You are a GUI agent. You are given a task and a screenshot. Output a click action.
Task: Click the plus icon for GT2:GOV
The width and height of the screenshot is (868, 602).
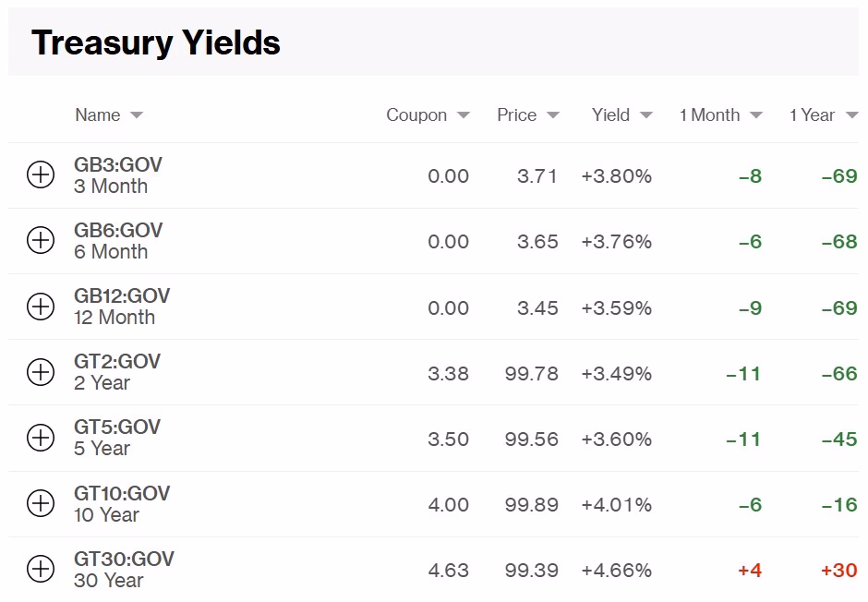[41, 372]
